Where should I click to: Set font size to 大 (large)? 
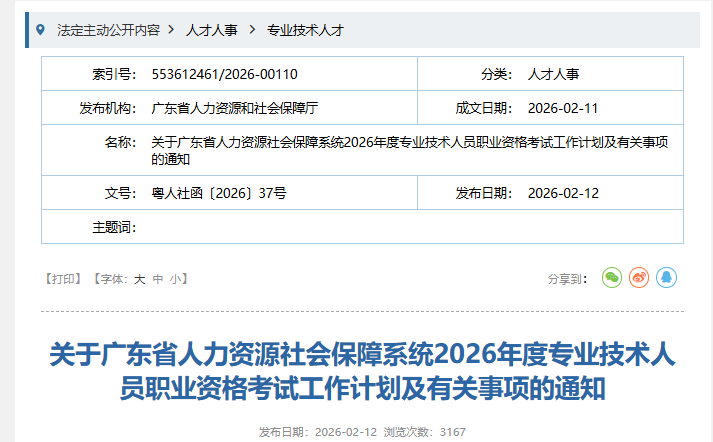tap(140, 279)
